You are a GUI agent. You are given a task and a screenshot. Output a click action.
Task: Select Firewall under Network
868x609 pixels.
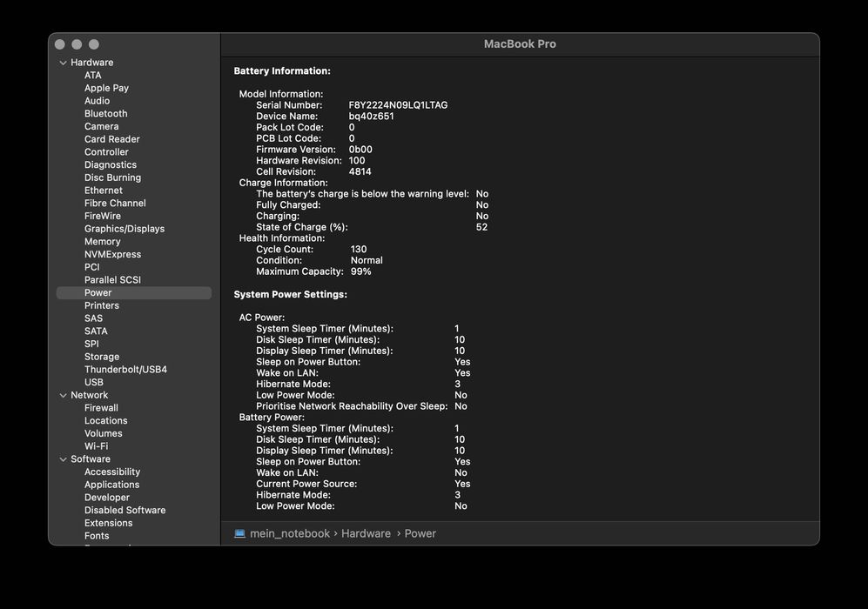[101, 408]
